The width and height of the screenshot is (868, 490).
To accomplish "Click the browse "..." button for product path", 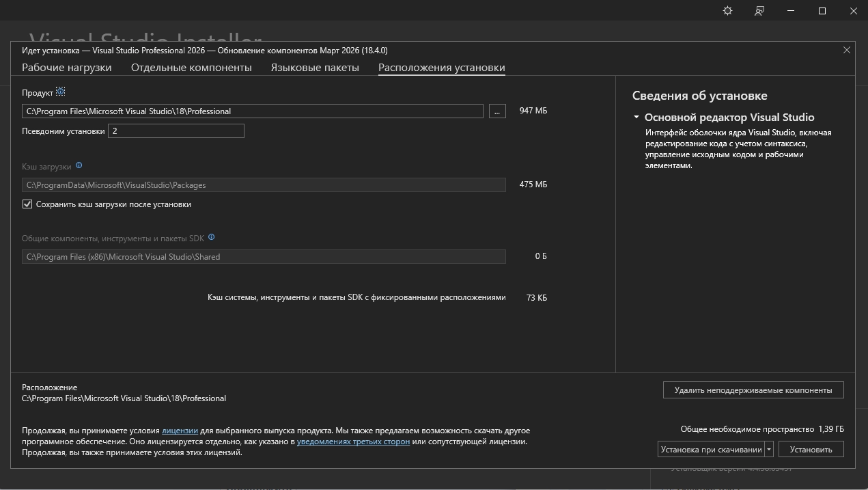I will tap(497, 111).
